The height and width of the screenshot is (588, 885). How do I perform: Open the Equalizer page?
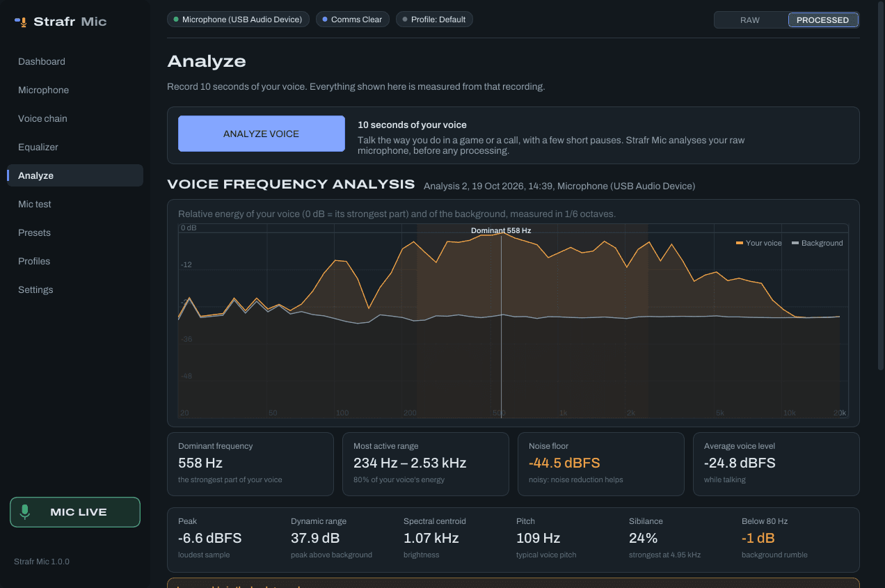pos(75,147)
